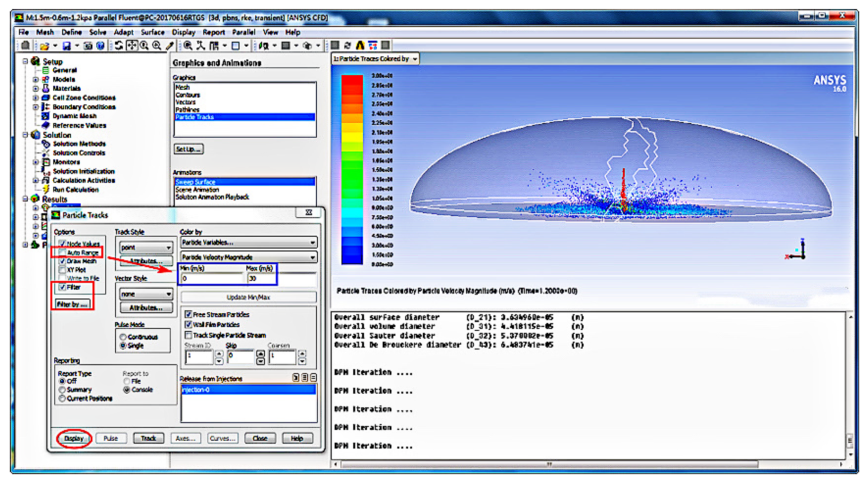The height and width of the screenshot is (484, 868).
Task: Click the open file folder icon in toolbar
Action: [x=45, y=46]
